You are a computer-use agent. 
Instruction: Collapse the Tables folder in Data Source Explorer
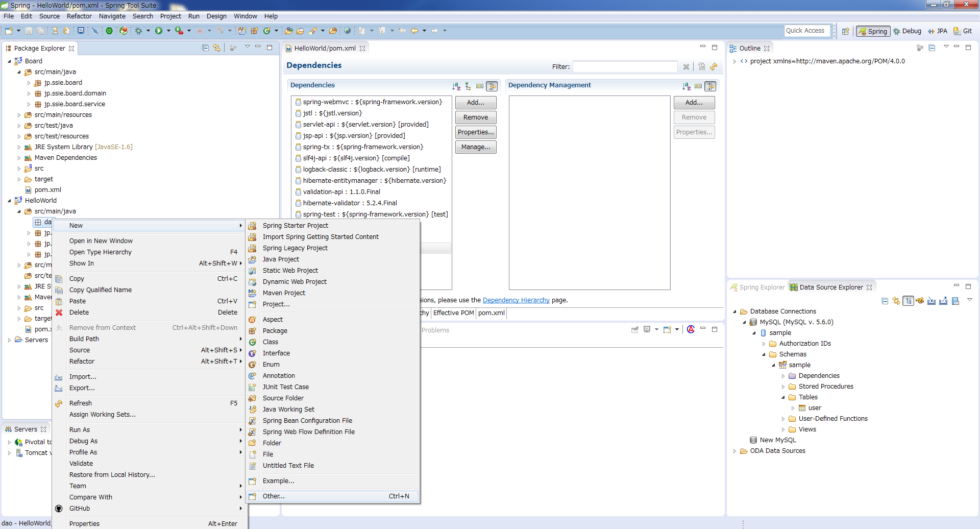point(783,397)
